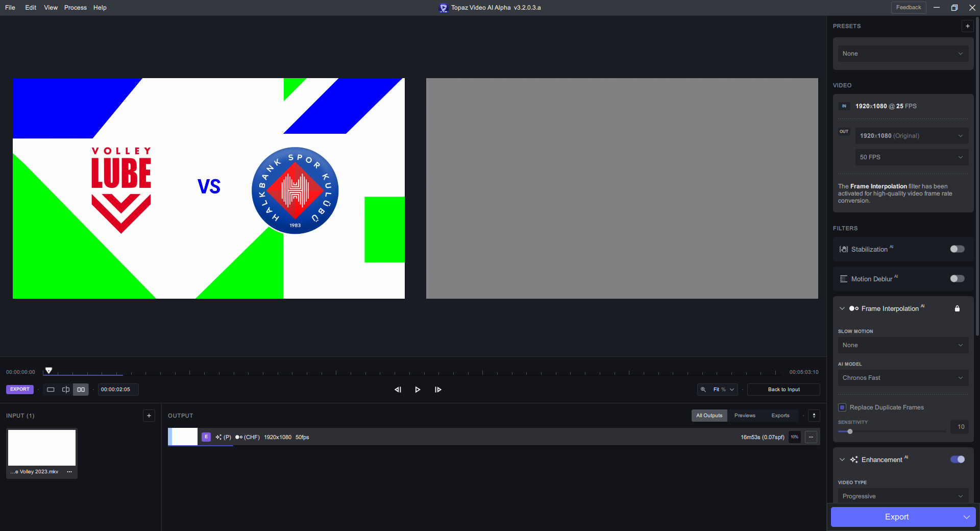Screen dimensions: 980x531
Task: Switch to single view layout icon
Action: pos(51,390)
